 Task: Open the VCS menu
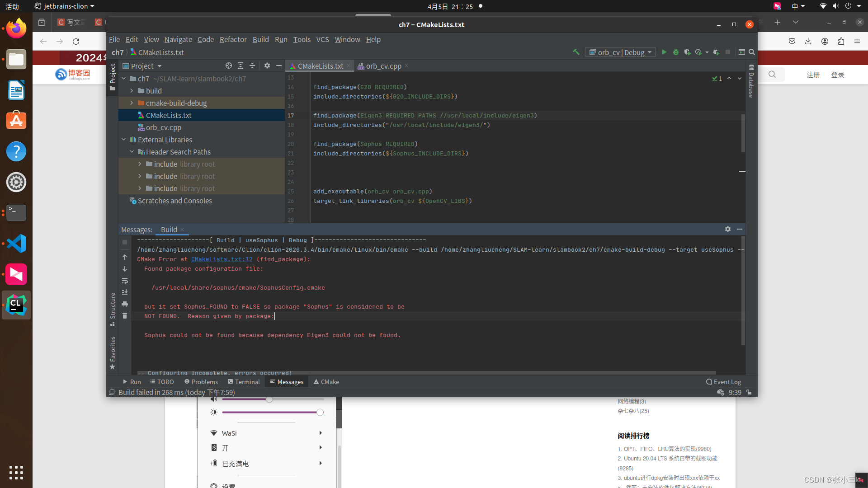click(x=322, y=39)
